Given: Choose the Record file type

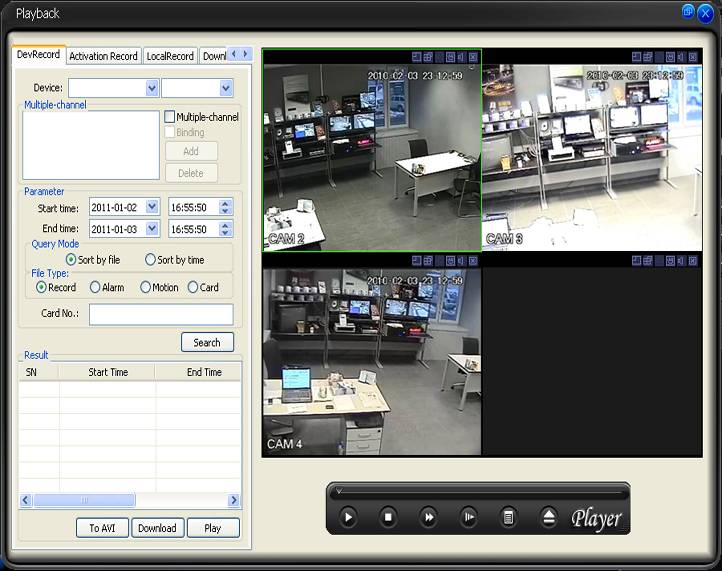Looking at the screenshot, I should tap(41, 287).
